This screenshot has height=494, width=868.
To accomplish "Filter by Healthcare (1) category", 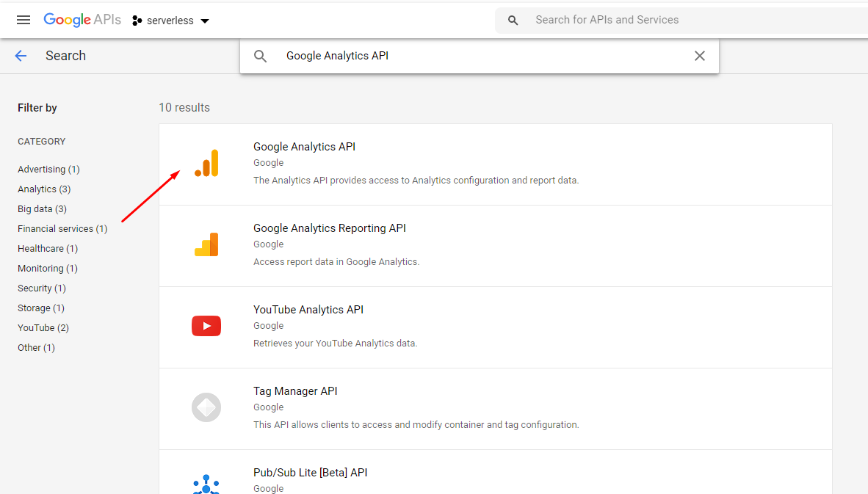I will [x=48, y=249].
